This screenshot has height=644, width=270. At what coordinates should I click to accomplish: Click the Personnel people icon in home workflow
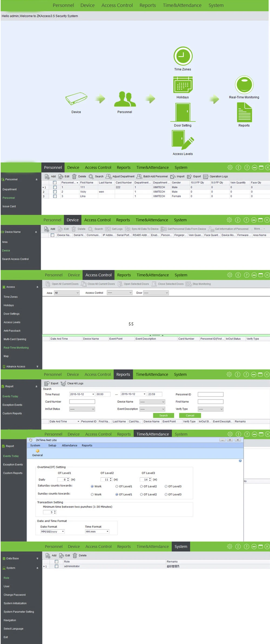[x=125, y=99]
